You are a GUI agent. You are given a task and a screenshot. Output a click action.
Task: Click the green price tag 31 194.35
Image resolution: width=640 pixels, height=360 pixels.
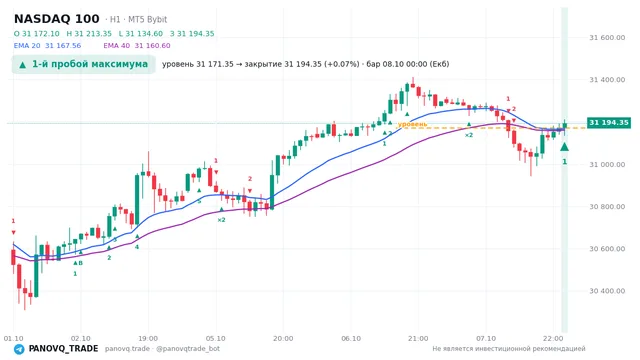[x=609, y=122]
